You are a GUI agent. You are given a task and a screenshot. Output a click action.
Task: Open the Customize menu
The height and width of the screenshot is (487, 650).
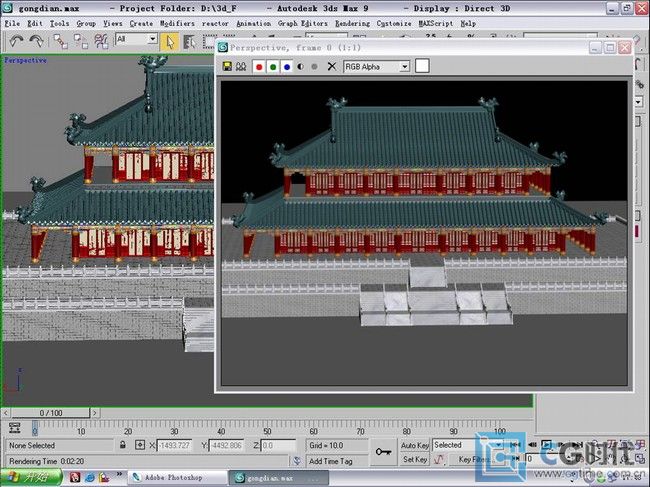click(x=394, y=24)
